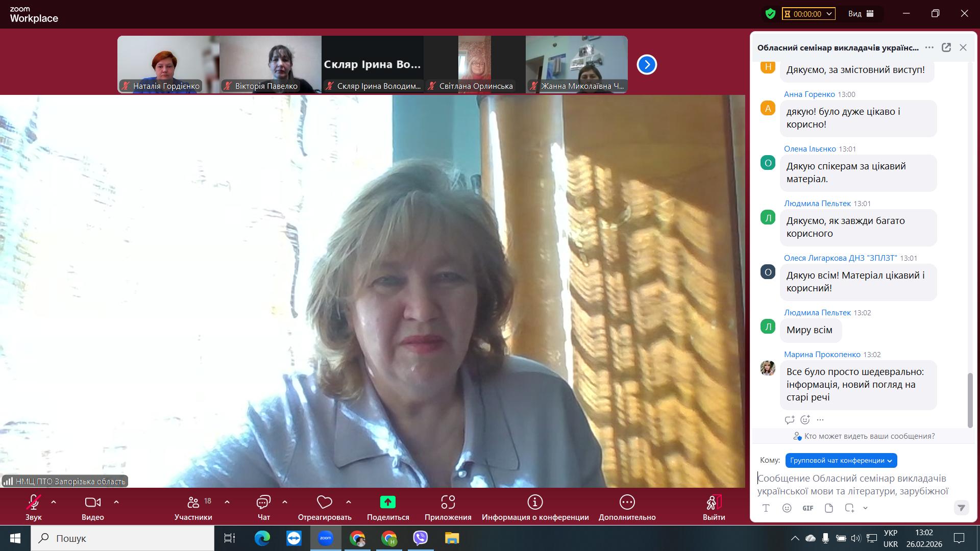Open text formatting icon in chat
This screenshot has width=980, height=551.
click(766, 508)
